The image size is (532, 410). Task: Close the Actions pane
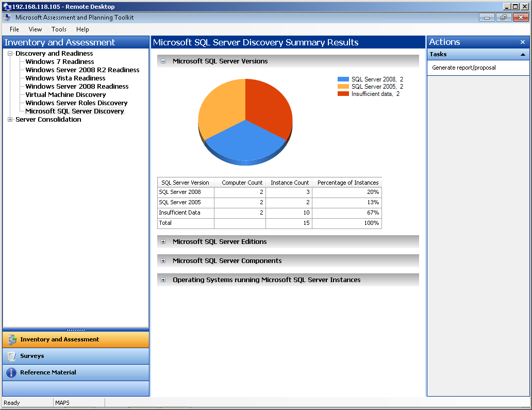pos(523,42)
